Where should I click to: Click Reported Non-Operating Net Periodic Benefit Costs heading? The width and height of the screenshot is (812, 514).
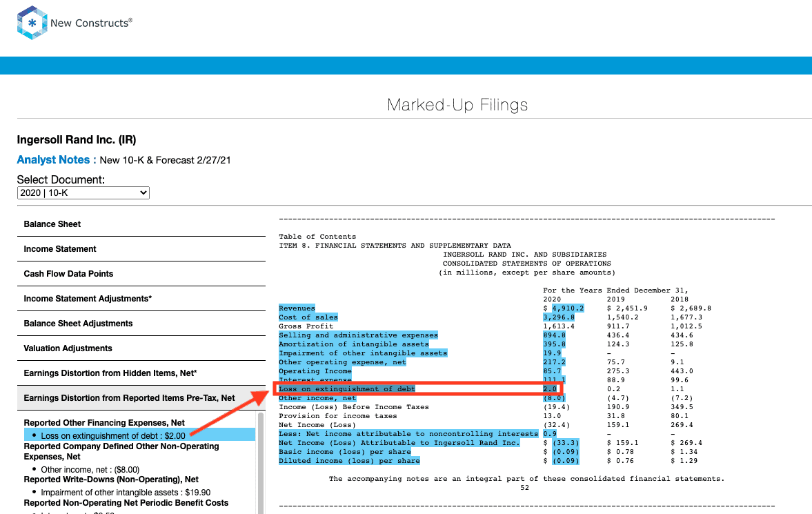pyautogui.click(x=126, y=502)
